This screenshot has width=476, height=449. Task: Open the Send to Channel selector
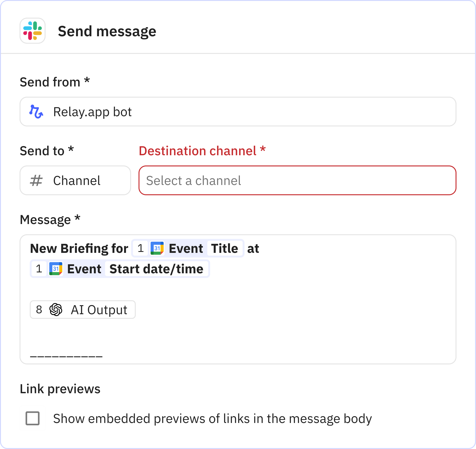coord(76,180)
